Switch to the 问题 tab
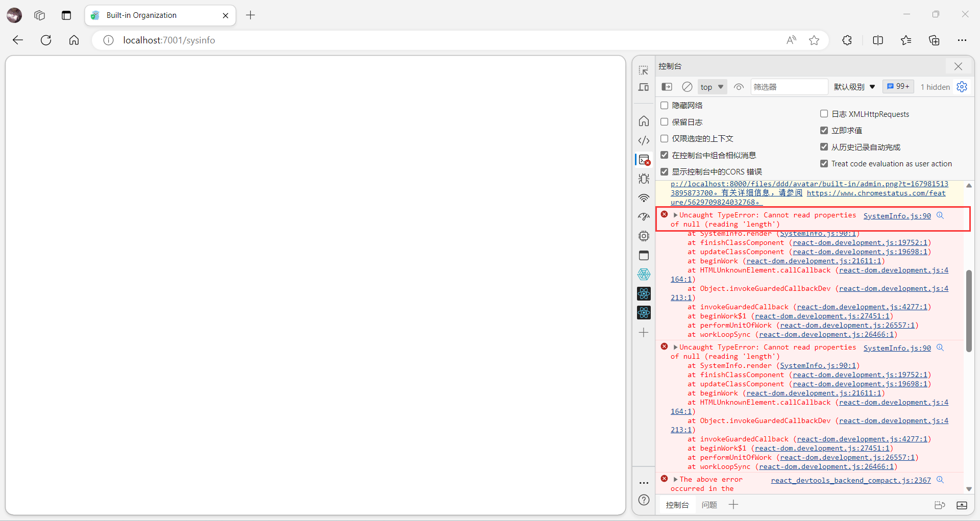980x521 pixels. coord(709,505)
